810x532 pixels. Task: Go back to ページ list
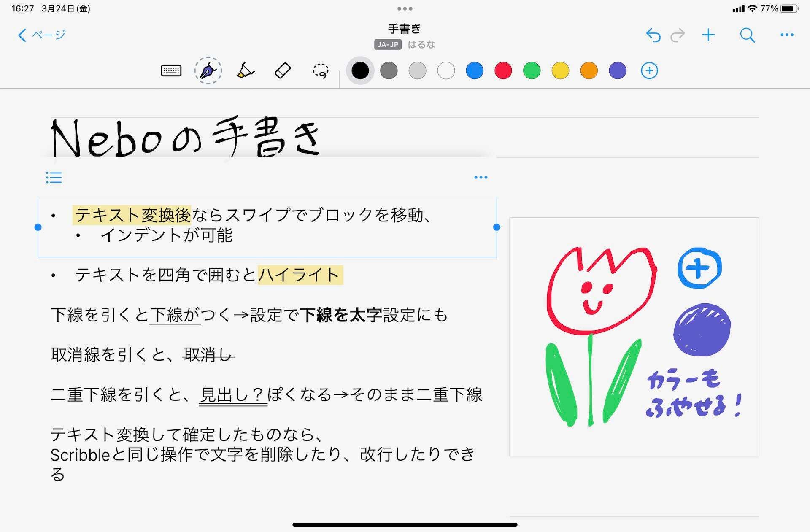point(42,35)
